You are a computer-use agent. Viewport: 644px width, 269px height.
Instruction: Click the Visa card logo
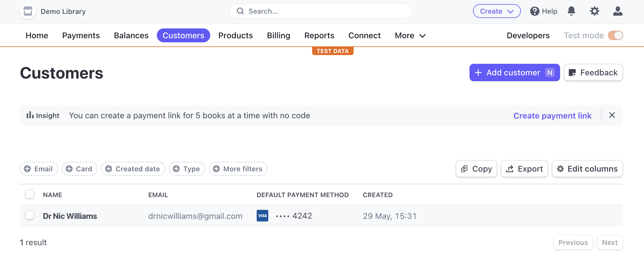point(262,216)
